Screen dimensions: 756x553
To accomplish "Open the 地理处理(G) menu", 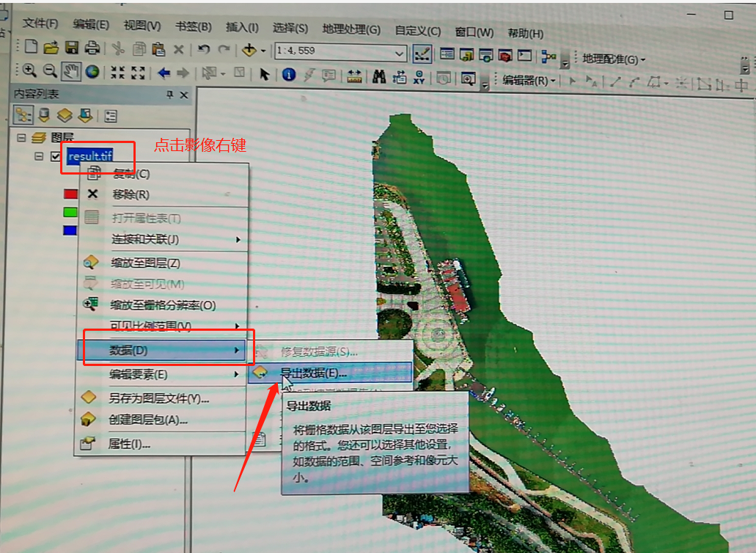I will [351, 29].
